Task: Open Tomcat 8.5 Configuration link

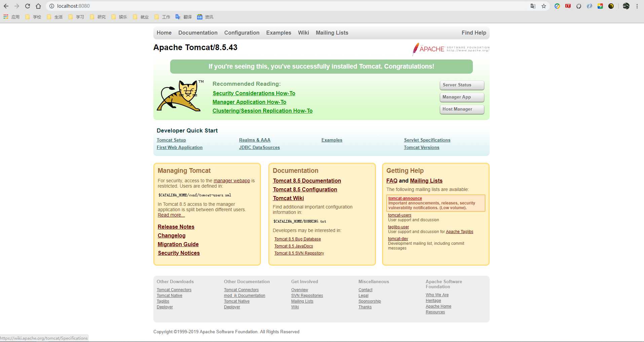Action: pos(305,190)
